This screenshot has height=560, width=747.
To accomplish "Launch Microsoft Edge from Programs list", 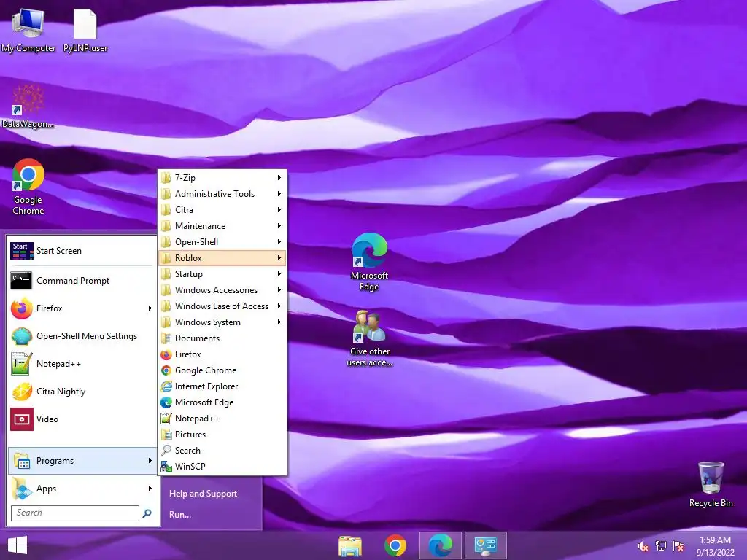I will (x=222, y=402).
